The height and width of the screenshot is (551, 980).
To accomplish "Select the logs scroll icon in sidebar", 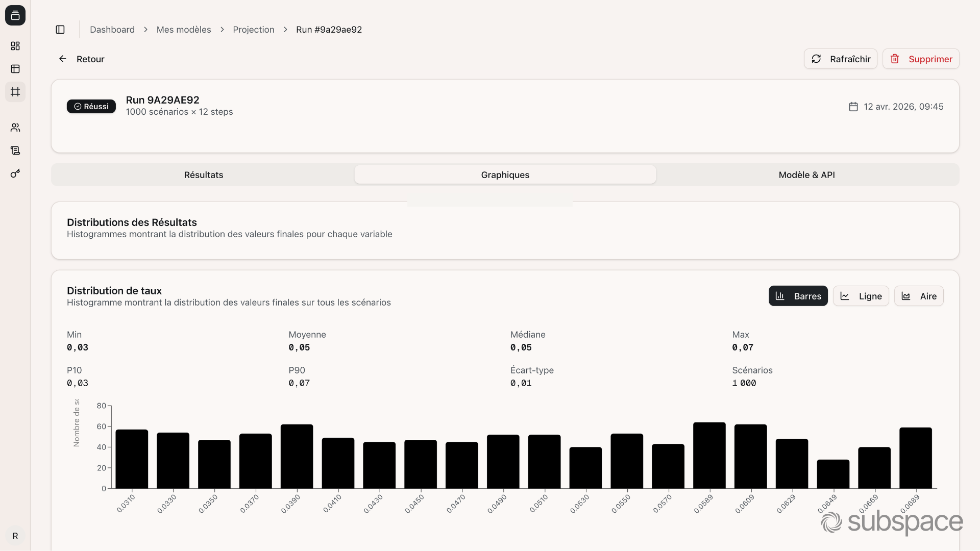I will pos(15,151).
